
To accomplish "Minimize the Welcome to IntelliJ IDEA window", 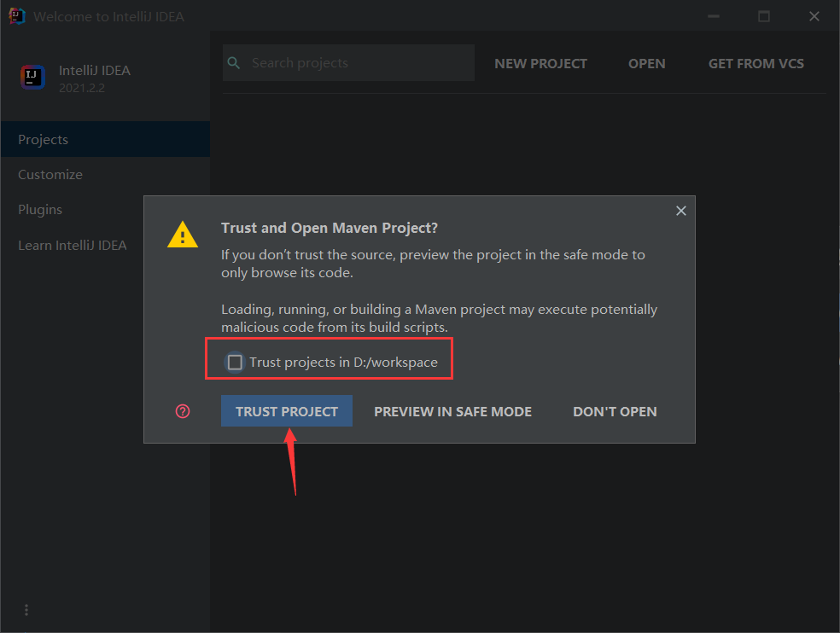I will tap(714, 16).
